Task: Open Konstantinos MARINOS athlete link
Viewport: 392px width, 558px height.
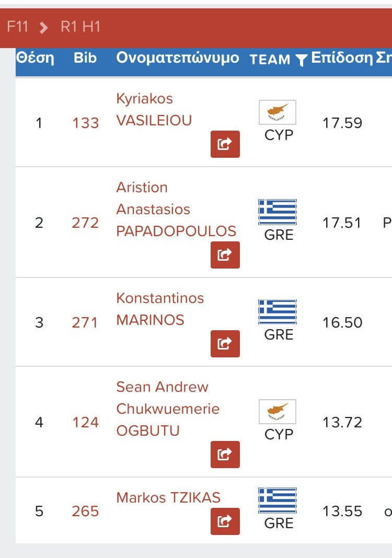Action: (x=160, y=309)
